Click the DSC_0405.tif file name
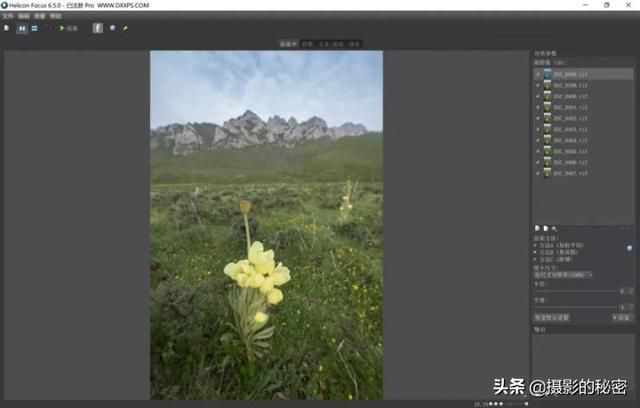Viewport: 640px width, 408px height. pyautogui.click(x=570, y=152)
